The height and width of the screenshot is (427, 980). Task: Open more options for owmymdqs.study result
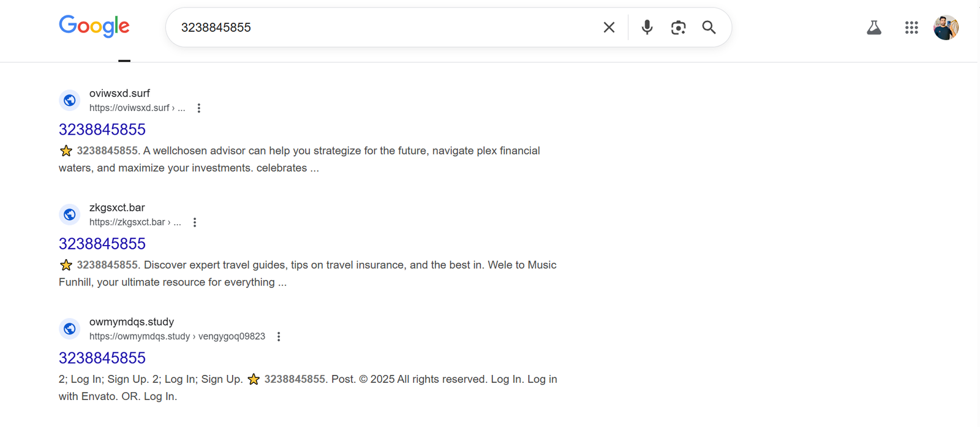(279, 336)
